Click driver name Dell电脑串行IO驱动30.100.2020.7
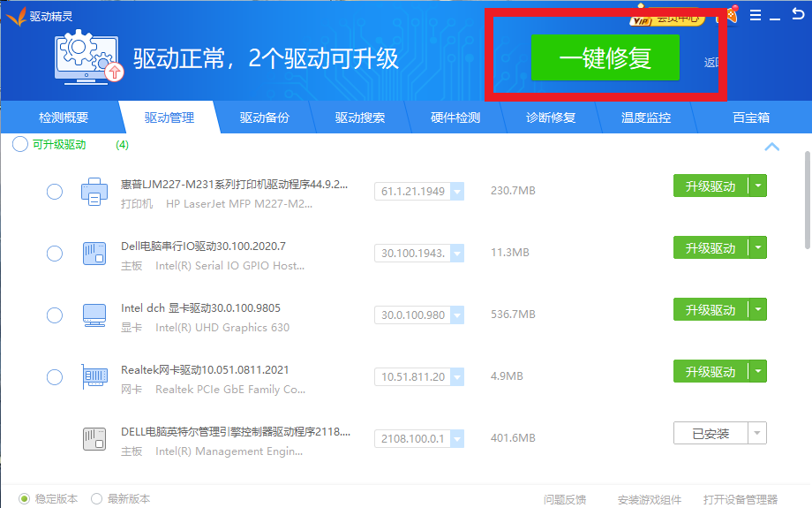 pyautogui.click(x=203, y=246)
